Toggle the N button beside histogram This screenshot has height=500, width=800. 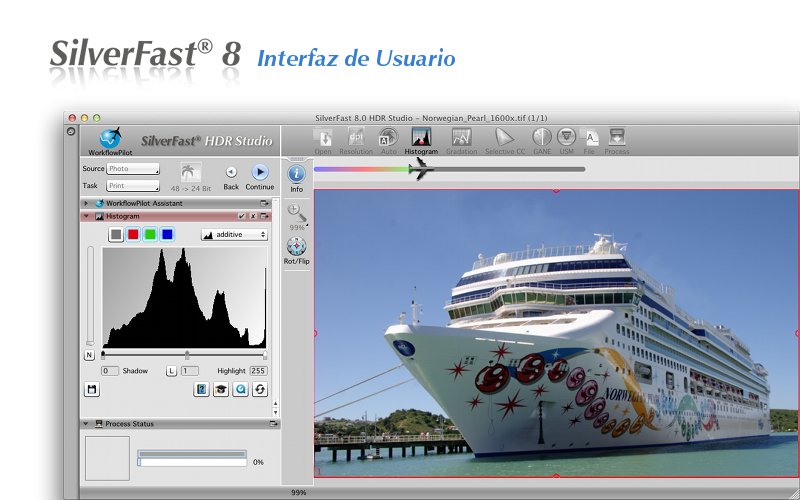pyautogui.click(x=89, y=355)
